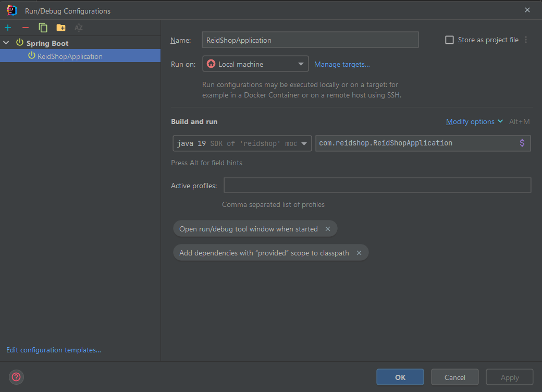This screenshot has width=542, height=392.
Task: Click the 'Open run/debug tool window when started' chip
Action: click(x=255, y=229)
